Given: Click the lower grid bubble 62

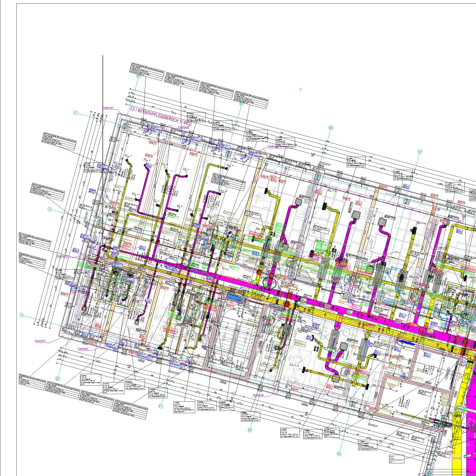Looking at the screenshot, I should coord(58,378).
